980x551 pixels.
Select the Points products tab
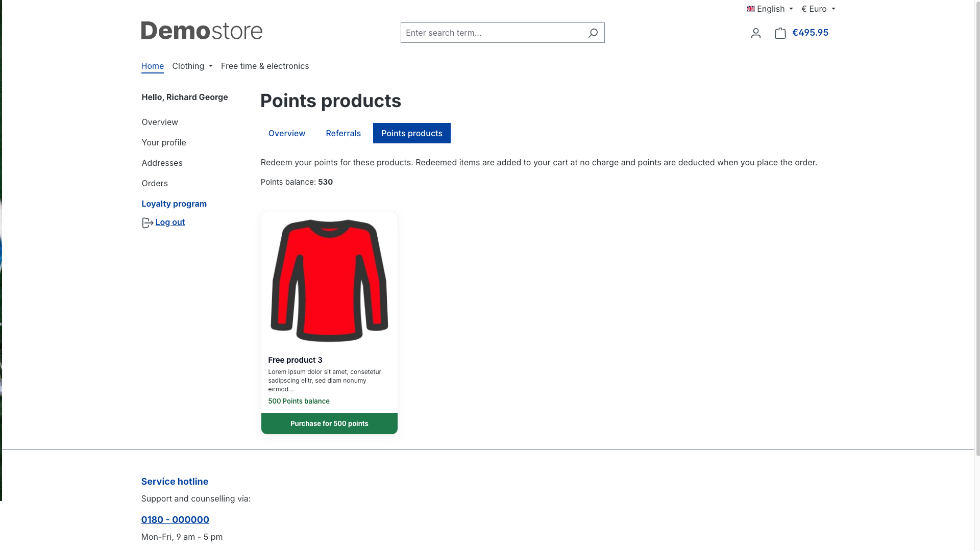(x=412, y=133)
